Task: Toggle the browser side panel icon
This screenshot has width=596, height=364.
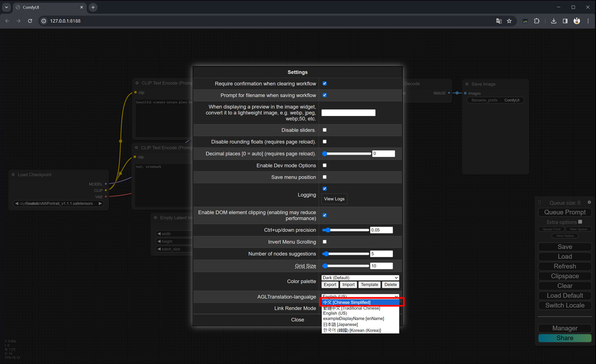Action: 565,21
